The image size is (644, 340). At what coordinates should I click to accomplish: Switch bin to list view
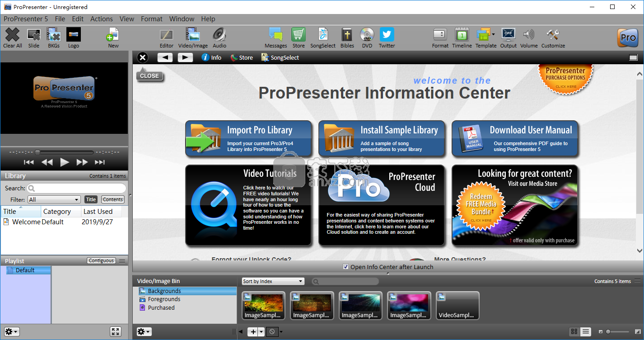pyautogui.click(x=586, y=331)
